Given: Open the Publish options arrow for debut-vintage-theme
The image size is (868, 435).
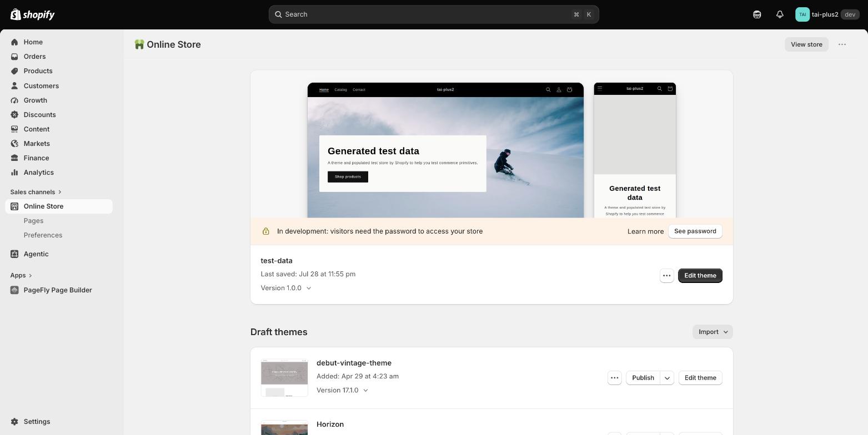Looking at the screenshot, I should tap(667, 378).
